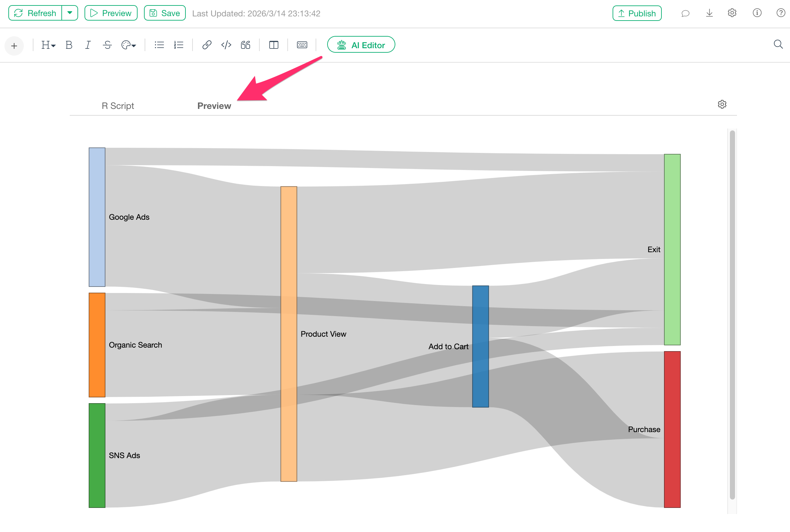Toggle the split column layout icon
This screenshot has height=532, width=790.
pos(274,45)
